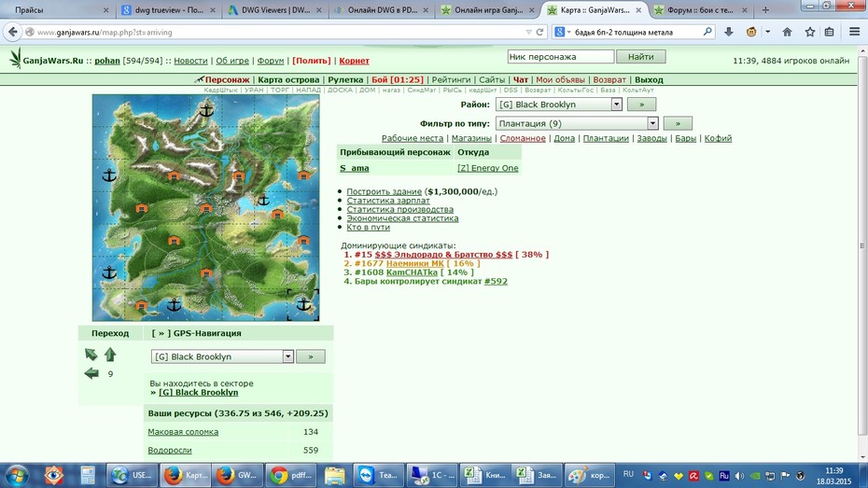Click the west (left) transition arrow

pos(91,373)
